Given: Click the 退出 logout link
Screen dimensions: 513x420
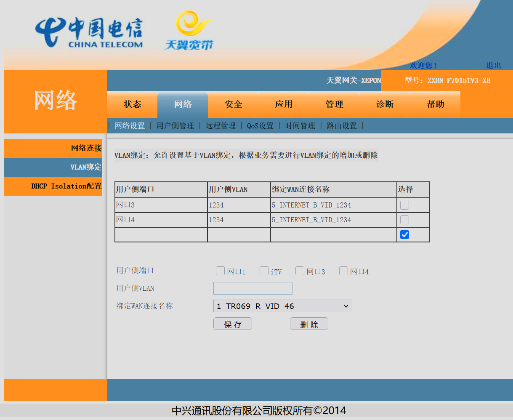Looking at the screenshot, I should (493, 66).
